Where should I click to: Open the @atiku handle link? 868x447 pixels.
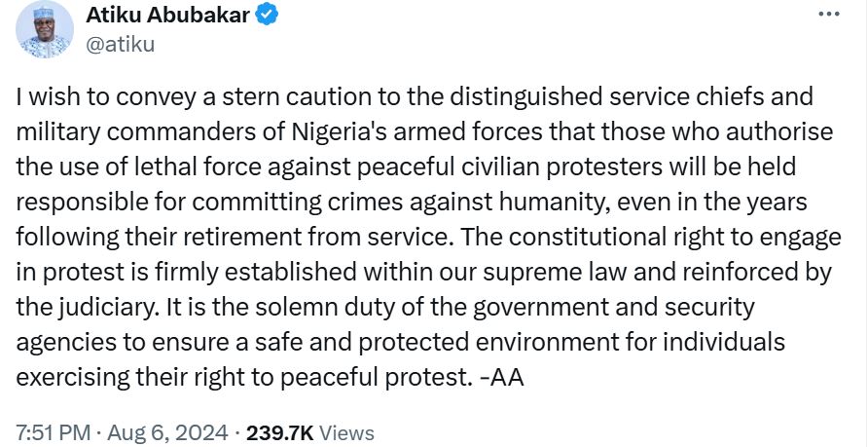click(x=121, y=44)
